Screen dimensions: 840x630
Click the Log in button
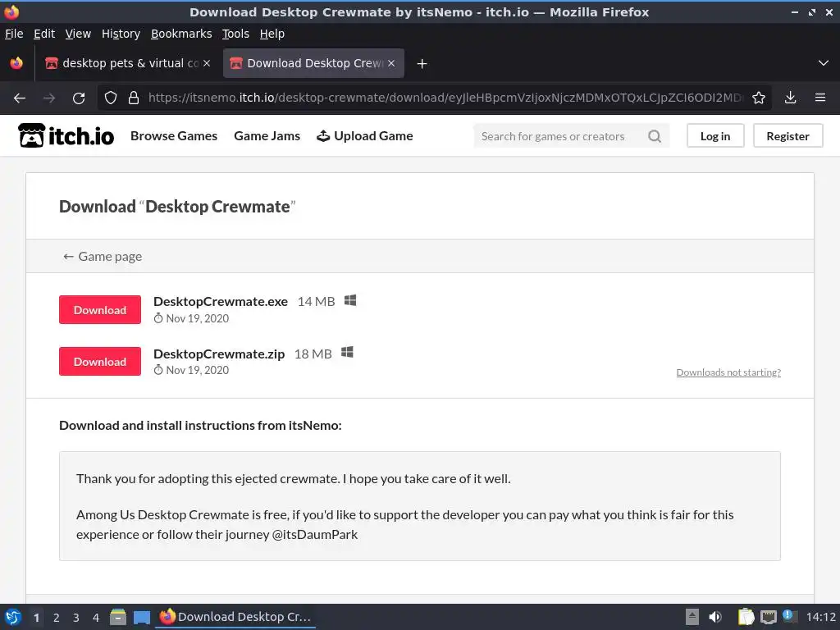(x=715, y=136)
